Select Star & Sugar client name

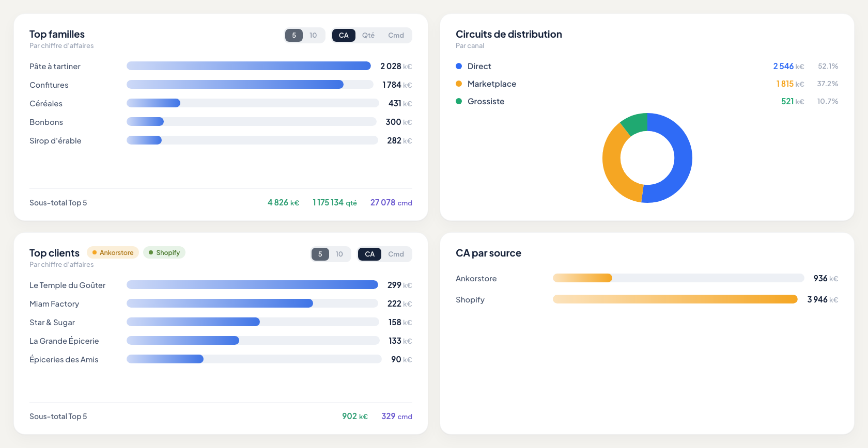pos(52,322)
